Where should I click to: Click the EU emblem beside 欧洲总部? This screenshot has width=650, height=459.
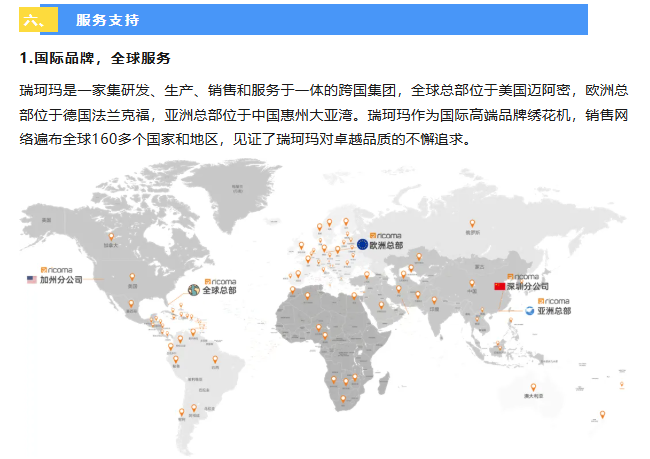point(362,244)
